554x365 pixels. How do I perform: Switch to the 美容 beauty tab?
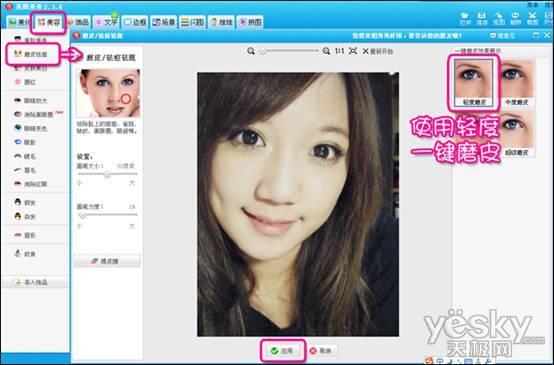click(x=49, y=22)
